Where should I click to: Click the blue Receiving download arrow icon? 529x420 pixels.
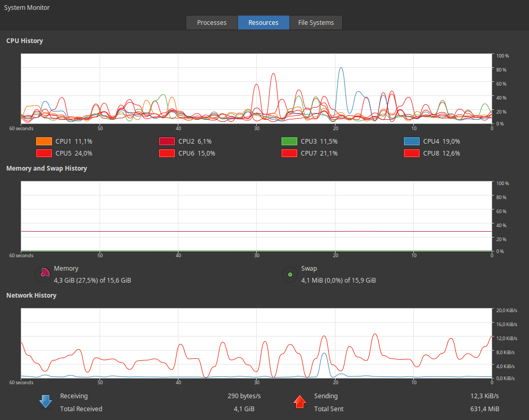coord(45,402)
